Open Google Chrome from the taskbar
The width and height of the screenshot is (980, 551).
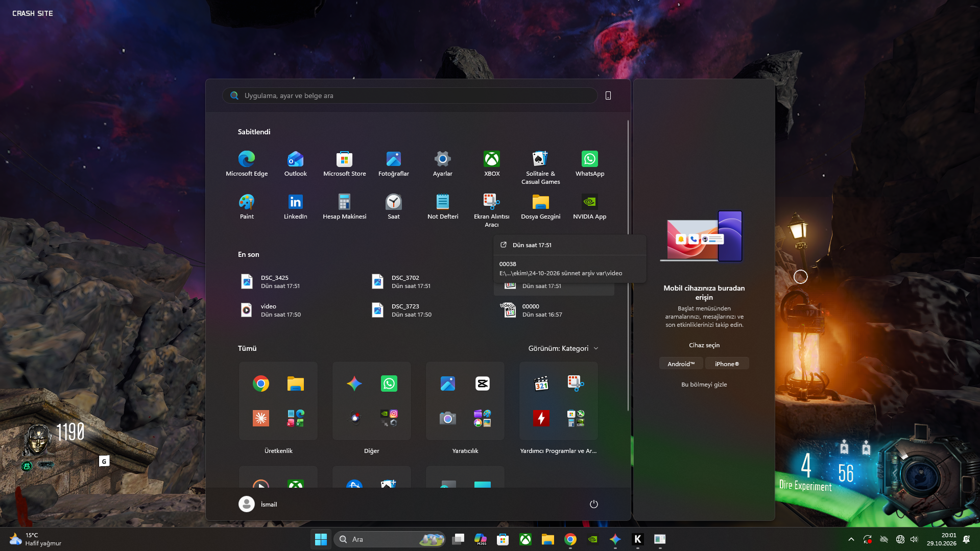pyautogui.click(x=570, y=539)
